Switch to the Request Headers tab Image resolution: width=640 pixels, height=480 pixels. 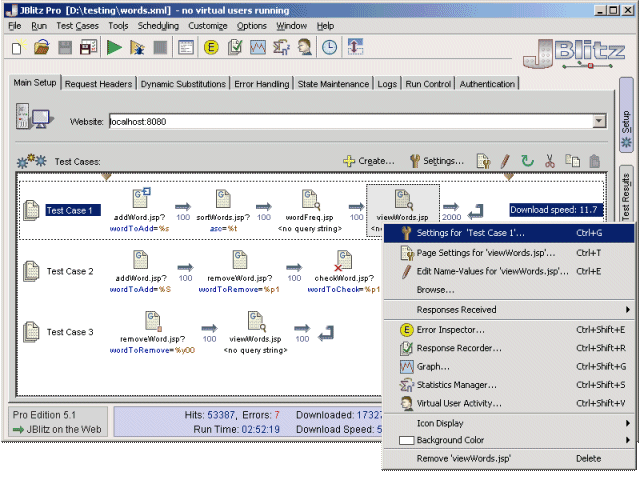98,84
